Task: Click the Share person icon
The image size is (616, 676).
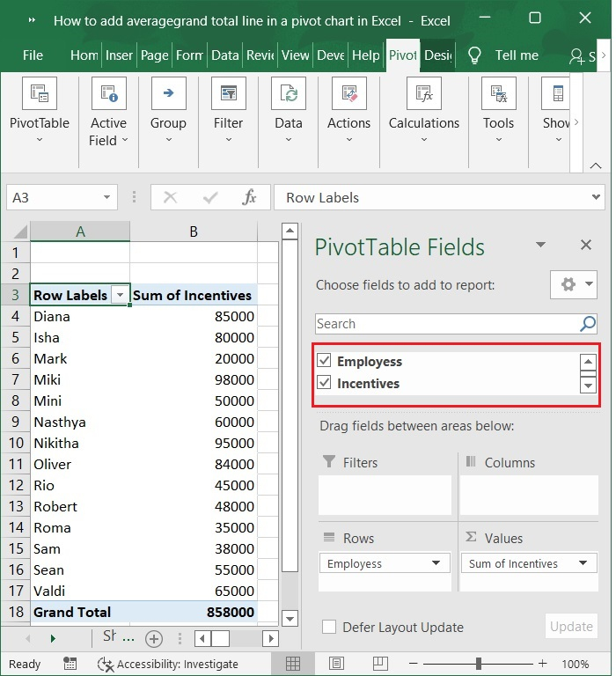Action: [576, 56]
